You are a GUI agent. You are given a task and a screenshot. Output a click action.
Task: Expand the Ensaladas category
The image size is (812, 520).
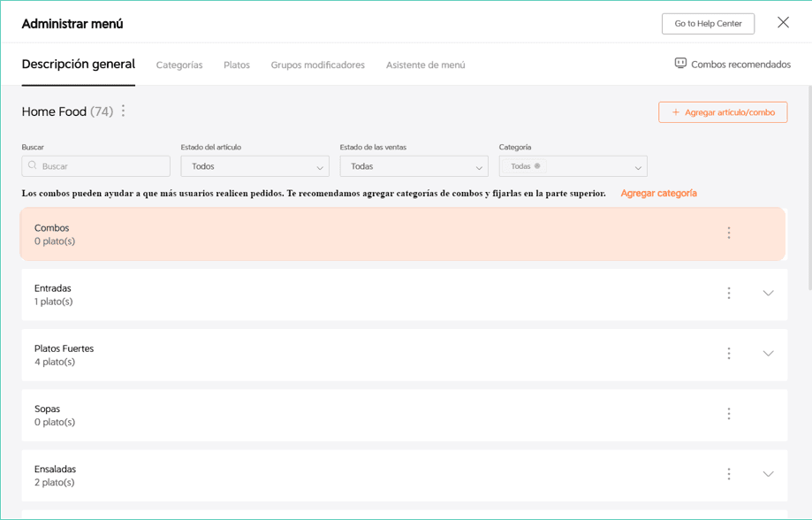pyautogui.click(x=768, y=474)
